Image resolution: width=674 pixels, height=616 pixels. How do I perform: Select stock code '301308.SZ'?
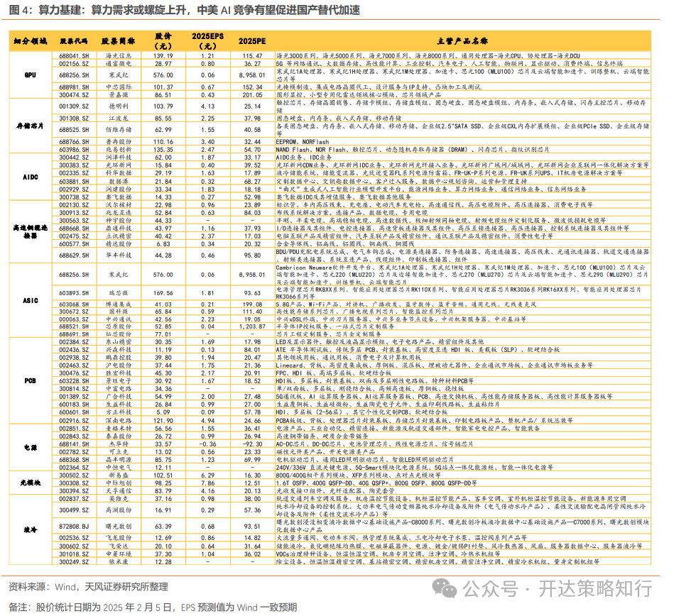74,118
